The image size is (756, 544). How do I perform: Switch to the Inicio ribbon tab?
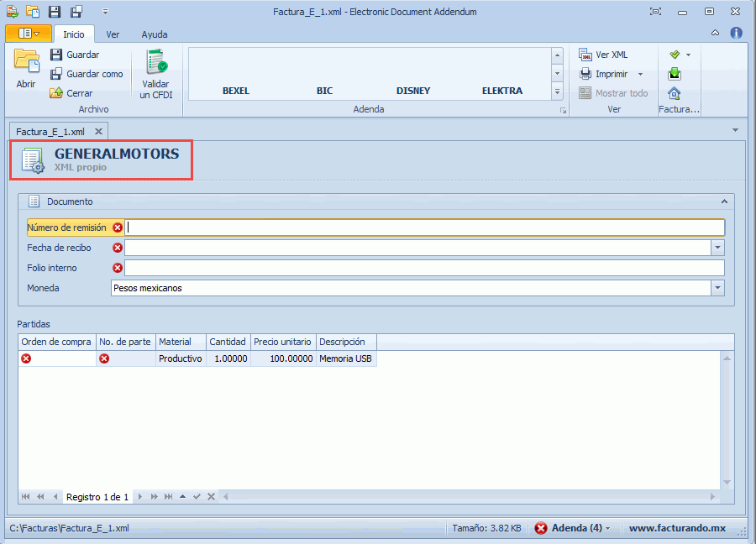coord(74,34)
